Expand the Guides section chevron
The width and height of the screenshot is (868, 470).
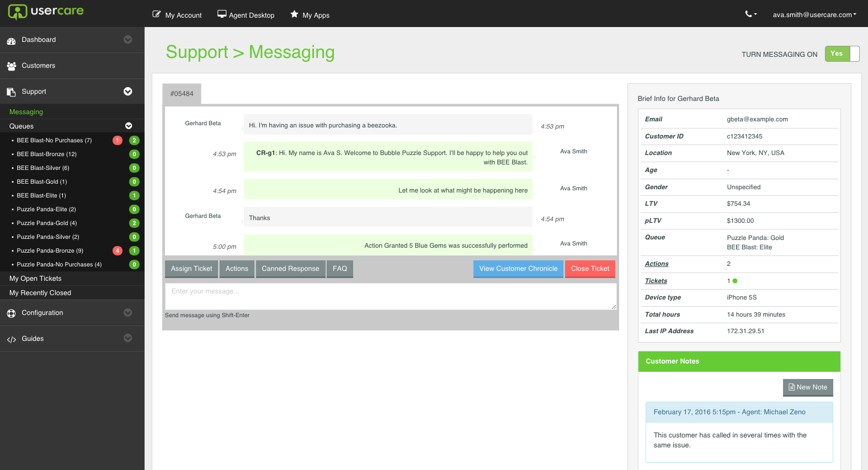pyautogui.click(x=128, y=338)
